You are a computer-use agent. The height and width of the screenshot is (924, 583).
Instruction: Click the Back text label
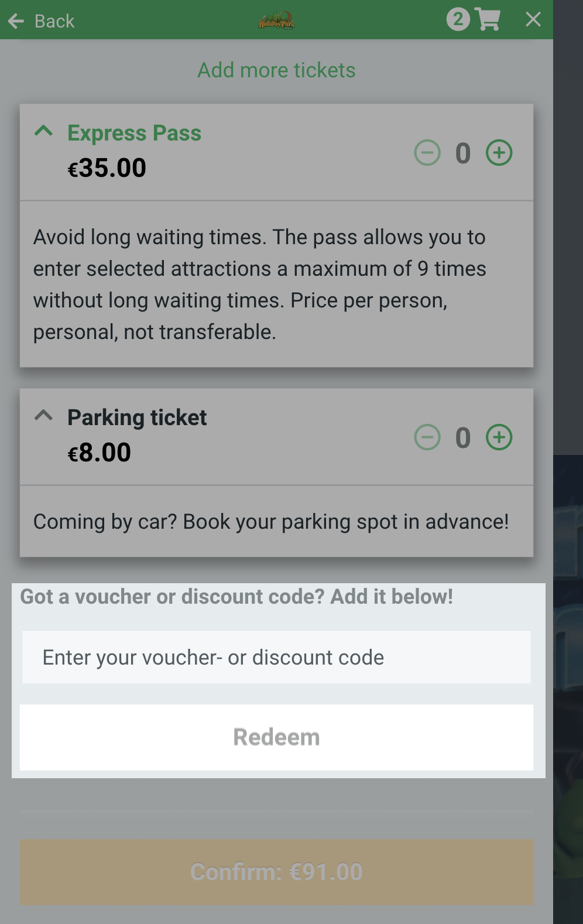(x=54, y=21)
